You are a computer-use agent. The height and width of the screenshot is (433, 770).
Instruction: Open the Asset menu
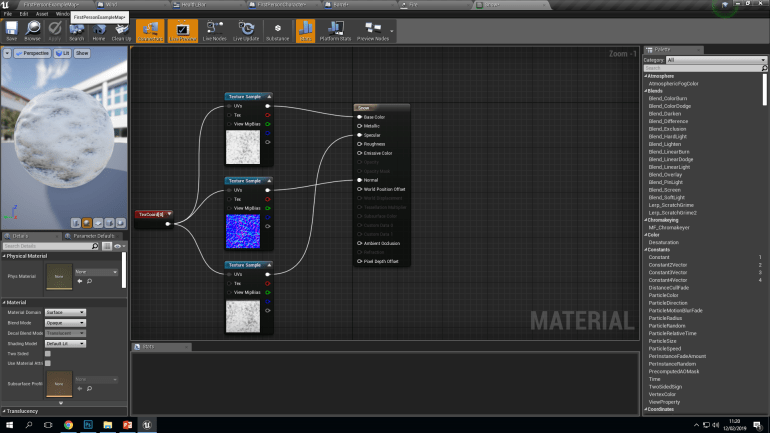[42, 14]
